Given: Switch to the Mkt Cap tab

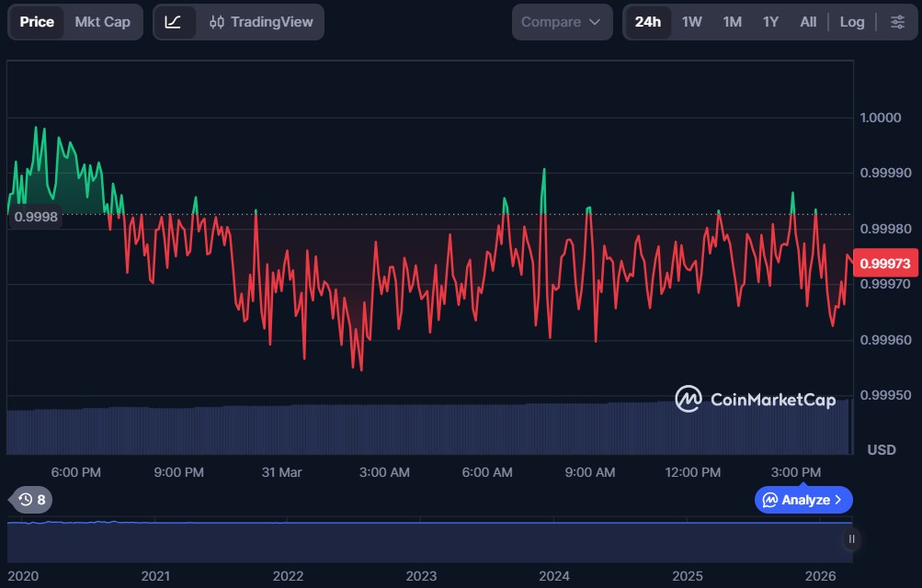Looking at the screenshot, I should point(102,22).
